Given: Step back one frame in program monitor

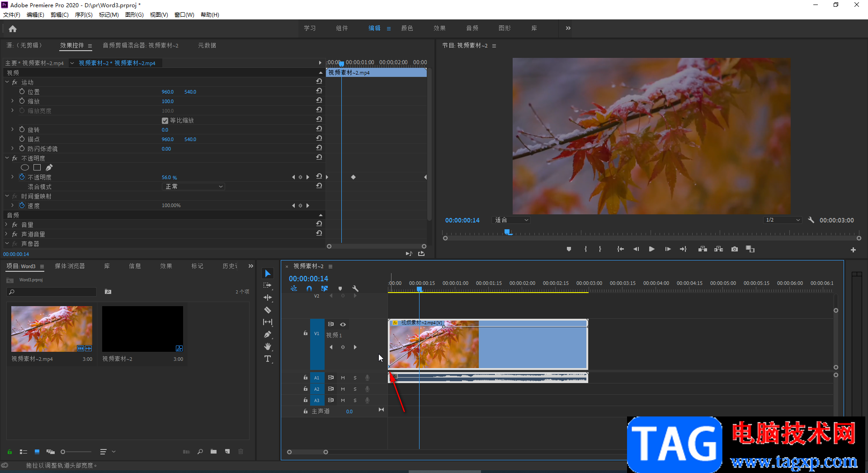Looking at the screenshot, I should [x=636, y=249].
